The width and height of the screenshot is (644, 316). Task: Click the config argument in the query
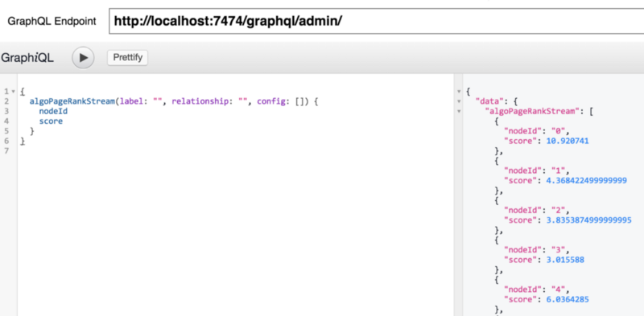(270, 101)
